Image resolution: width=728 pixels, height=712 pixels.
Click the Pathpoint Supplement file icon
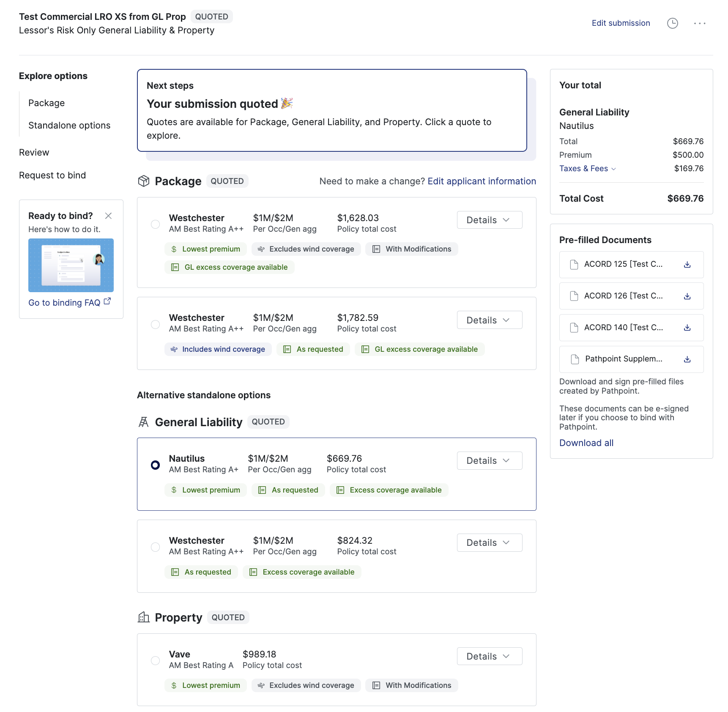(575, 359)
